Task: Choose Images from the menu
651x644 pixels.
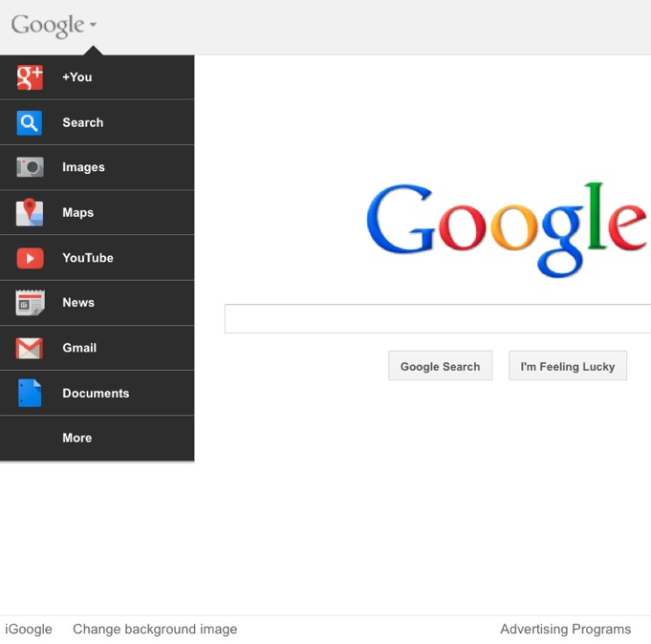Action: click(x=97, y=167)
